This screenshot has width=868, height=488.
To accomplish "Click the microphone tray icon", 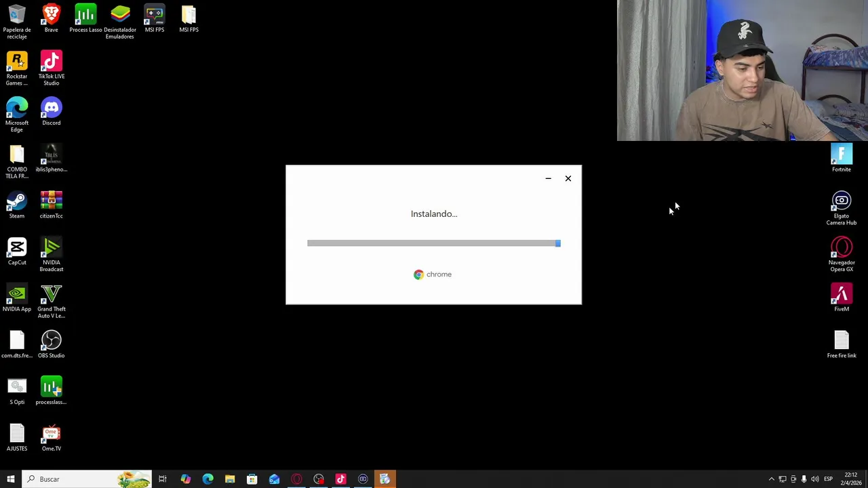I will [804, 479].
